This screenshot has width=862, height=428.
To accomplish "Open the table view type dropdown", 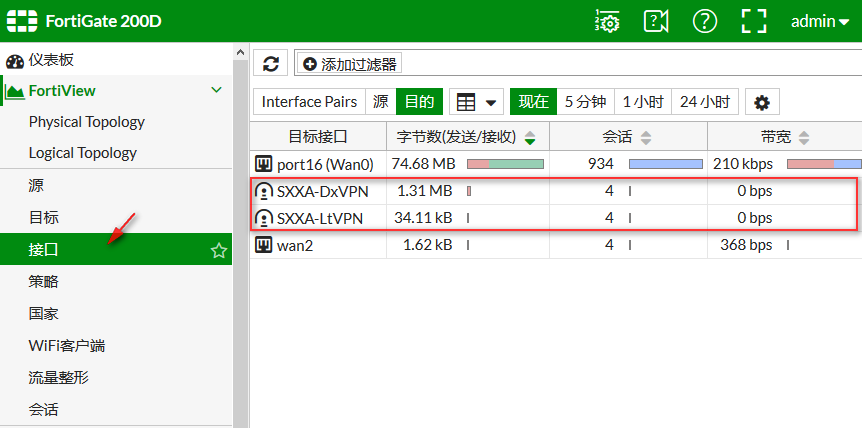I will pos(476,102).
